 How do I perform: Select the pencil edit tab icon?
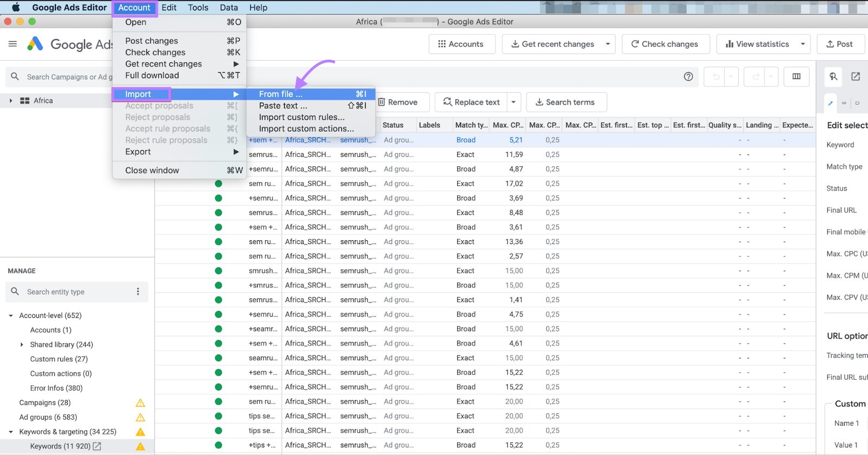[830, 103]
